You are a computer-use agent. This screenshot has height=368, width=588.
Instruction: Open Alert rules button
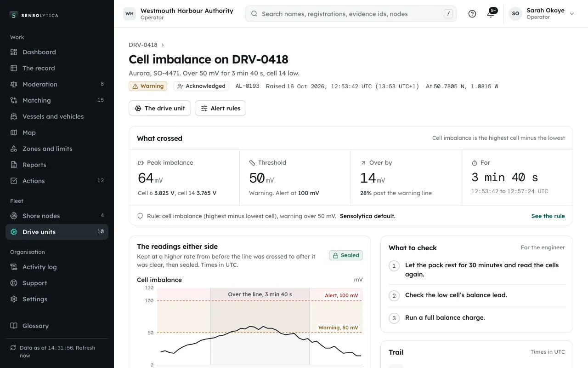coord(220,108)
